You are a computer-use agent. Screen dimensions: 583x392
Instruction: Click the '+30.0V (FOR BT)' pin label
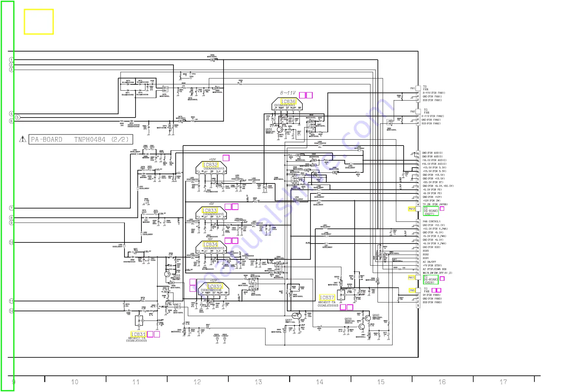[x=433, y=182]
